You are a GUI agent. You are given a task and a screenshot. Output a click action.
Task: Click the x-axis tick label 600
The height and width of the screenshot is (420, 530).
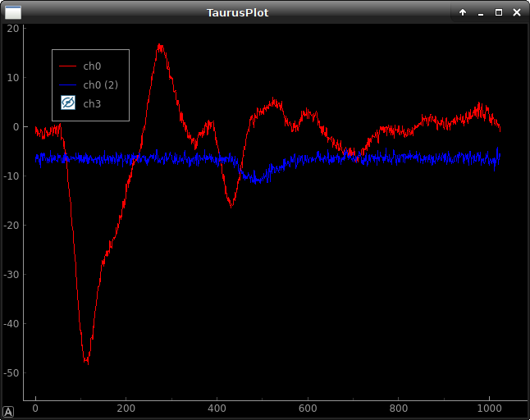click(308, 408)
